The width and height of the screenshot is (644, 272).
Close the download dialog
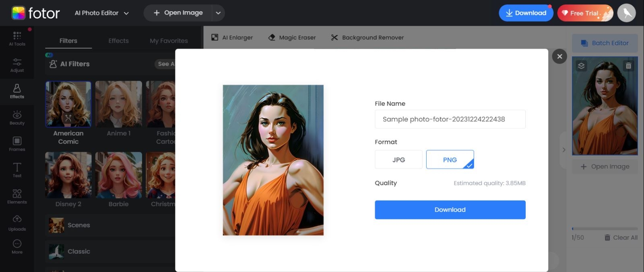coord(559,57)
